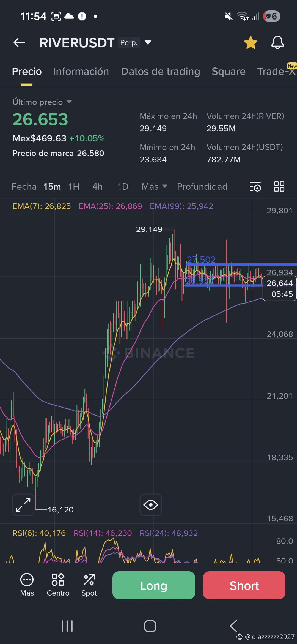The width and height of the screenshot is (297, 644).
Task: Tap the Perp. contract badge
Action: tap(129, 42)
